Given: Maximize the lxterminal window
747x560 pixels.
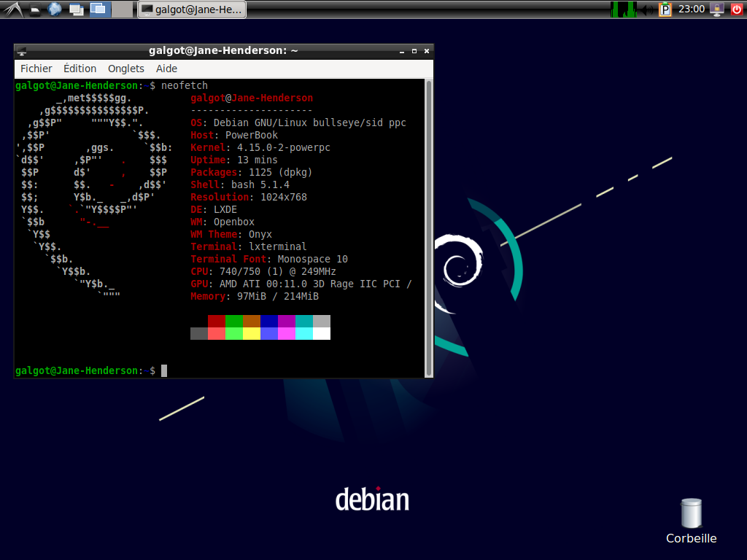Looking at the screenshot, I should coord(414,51).
